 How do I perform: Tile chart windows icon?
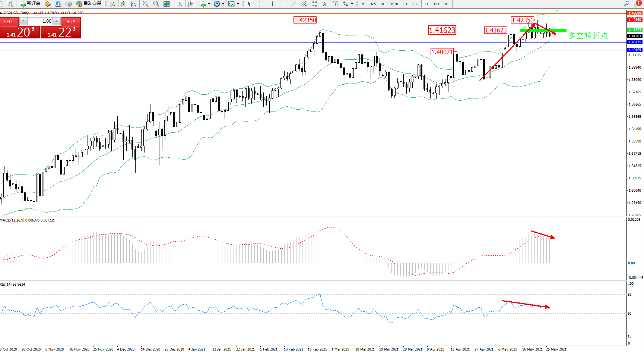pos(166,4)
